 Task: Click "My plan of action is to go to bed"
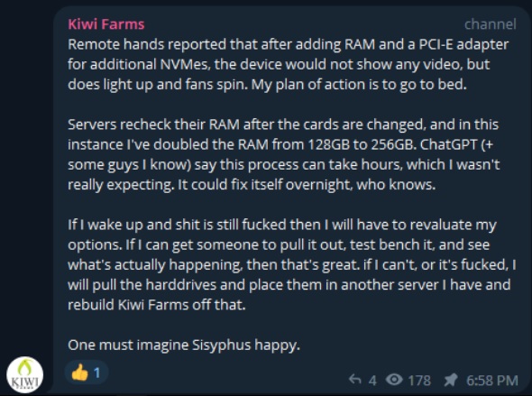click(359, 85)
